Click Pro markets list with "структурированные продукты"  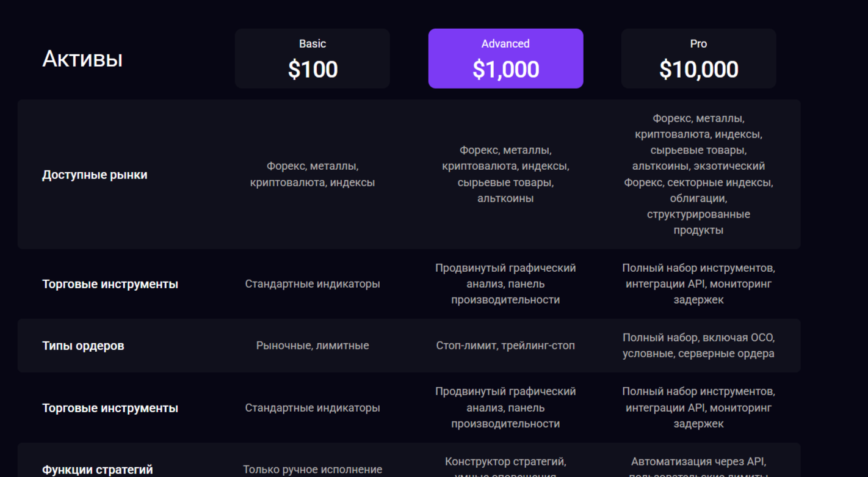coord(698,174)
